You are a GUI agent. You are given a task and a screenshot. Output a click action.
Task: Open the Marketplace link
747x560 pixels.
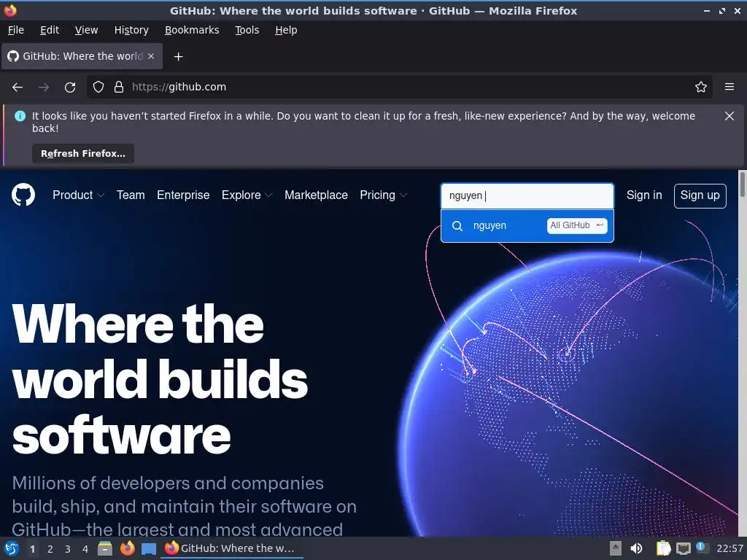pos(316,195)
